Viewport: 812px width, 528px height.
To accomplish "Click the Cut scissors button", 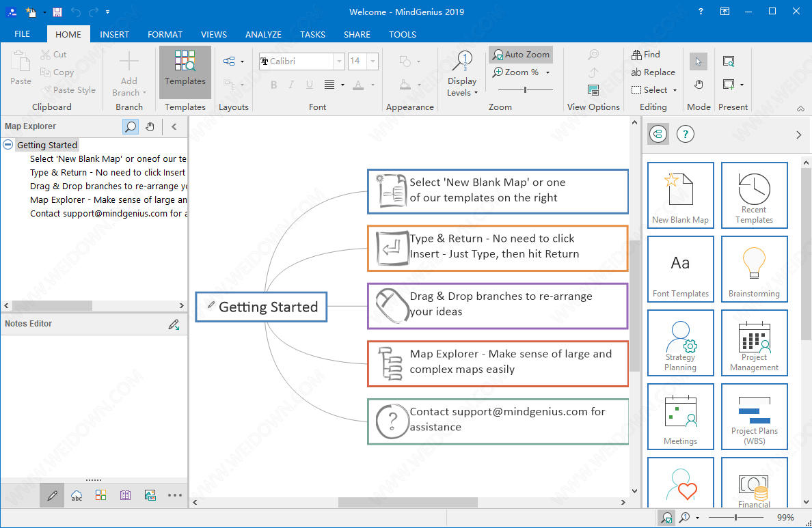I will (x=53, y=55).
